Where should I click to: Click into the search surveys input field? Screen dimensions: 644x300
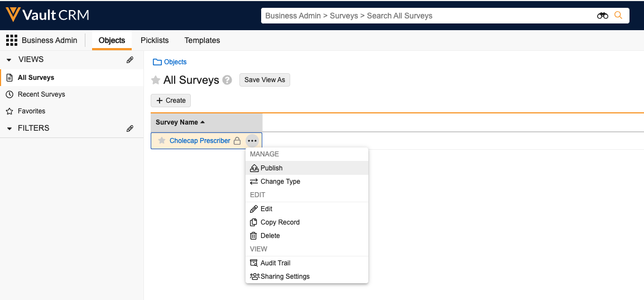pyautogui.click(x=424, y=16)
